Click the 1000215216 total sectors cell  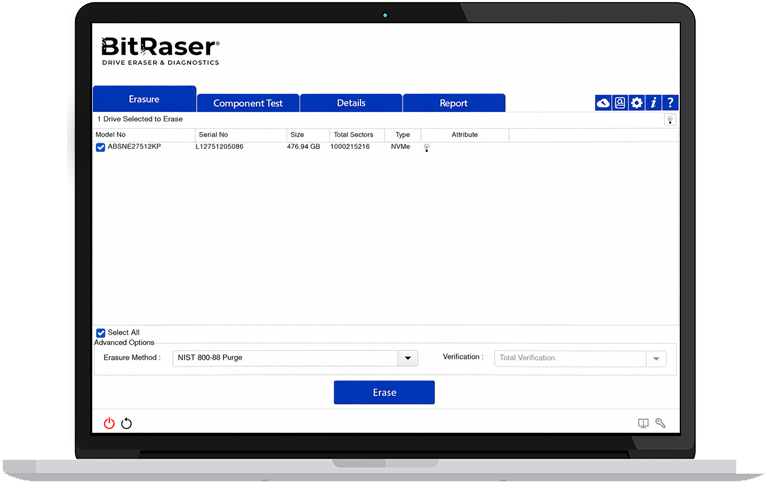350,147
